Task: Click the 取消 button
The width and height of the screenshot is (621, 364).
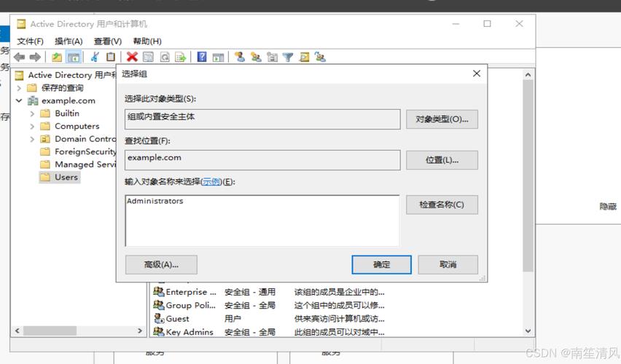Action: [x=448, y=265]
